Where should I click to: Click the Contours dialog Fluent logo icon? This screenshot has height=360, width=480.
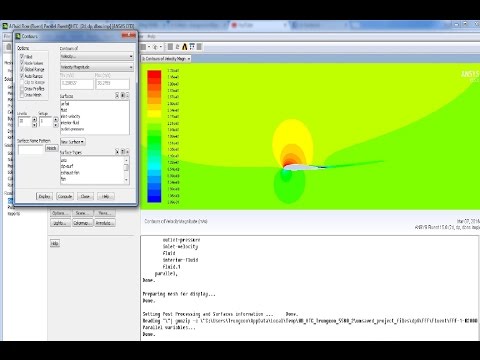(x=18, y=36)
